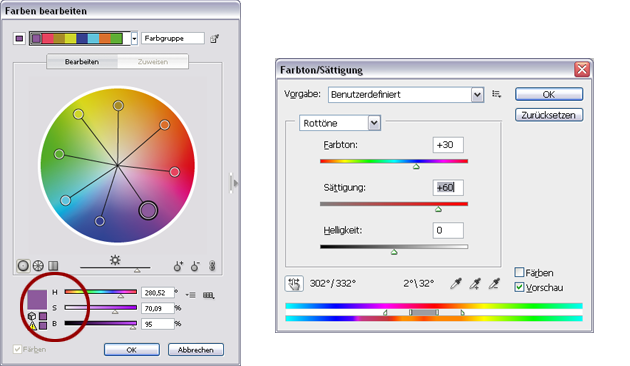The height and width of the screenshot is (366, 630).
Task: Select the eyedropper tool in Farbton/Sättigung
Action: [456, 284]
